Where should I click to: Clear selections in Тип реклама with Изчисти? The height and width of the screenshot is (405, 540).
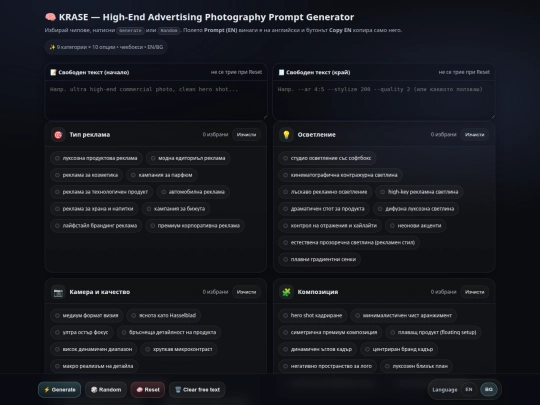point(246,135)
